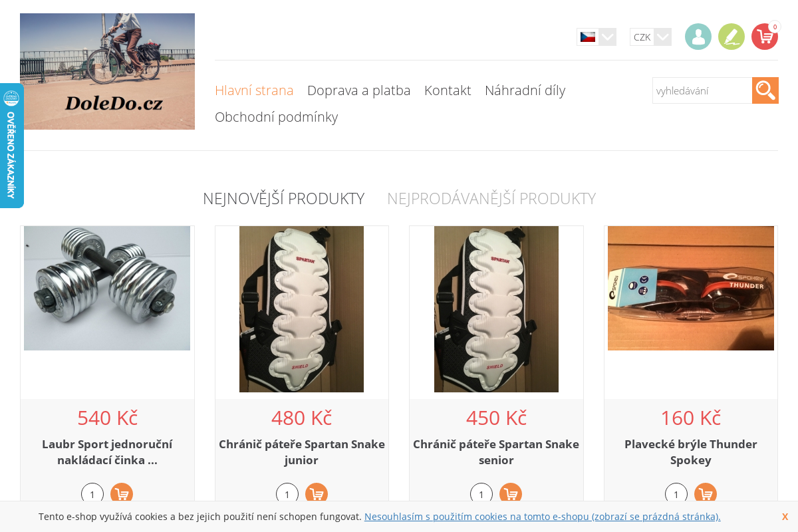This screenshot has width=798, height=532.
Task: Go to Náhradní díly page
Action: pos(525,90)
